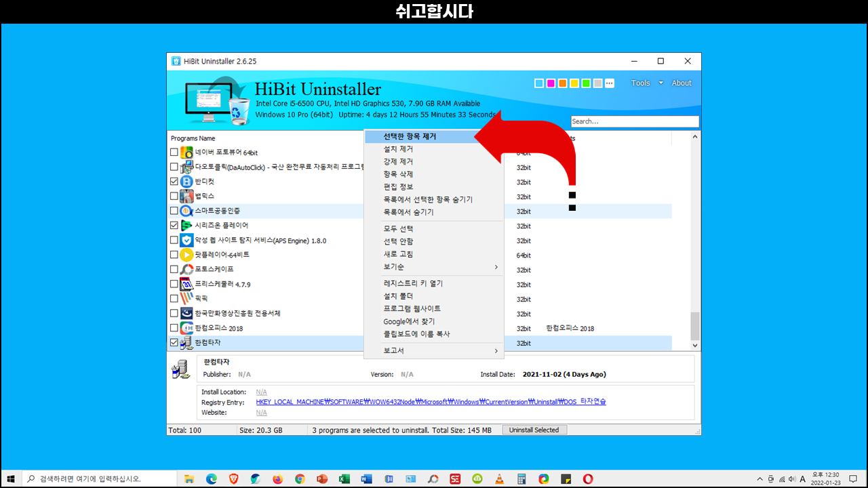Open PowerPoint from the taskbar
The height and width of the screenshot is (488, 868).
[322, 479]
